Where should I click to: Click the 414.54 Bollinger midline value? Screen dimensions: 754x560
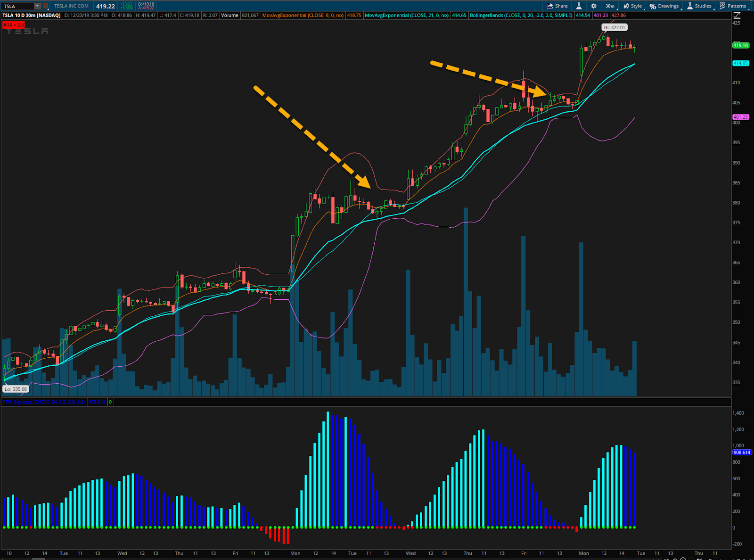583,16
